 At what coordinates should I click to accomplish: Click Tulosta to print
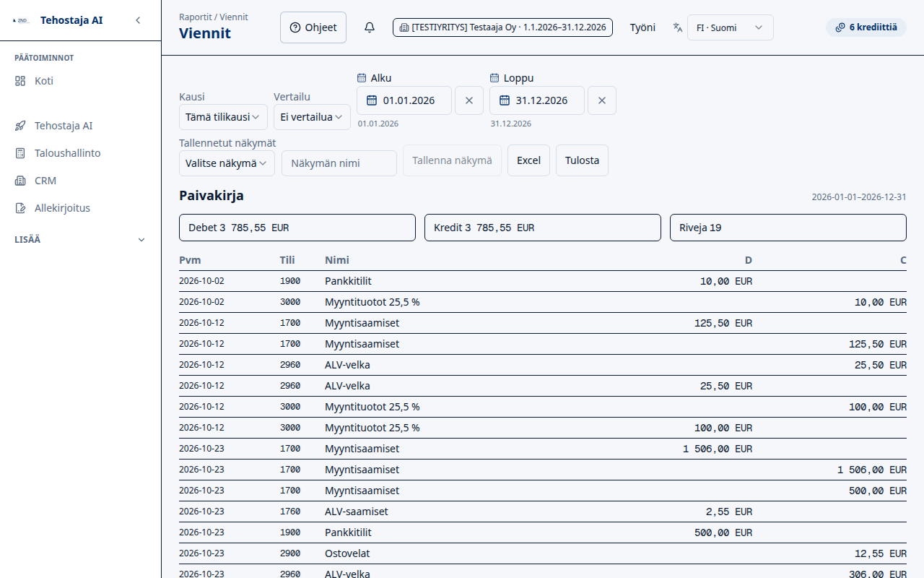(582, 160)
